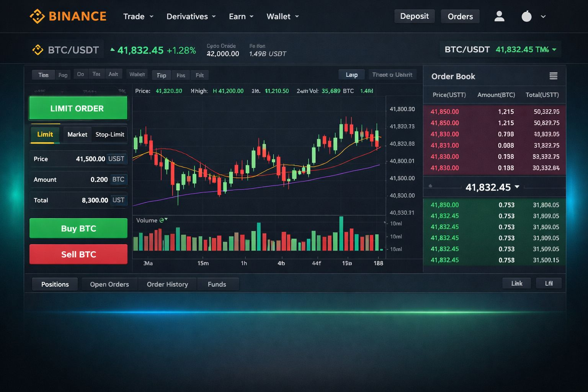Click the 42,000.00 header value
Image resolution: width=588 pixels, height=392 pixels.
coord(223,54)
